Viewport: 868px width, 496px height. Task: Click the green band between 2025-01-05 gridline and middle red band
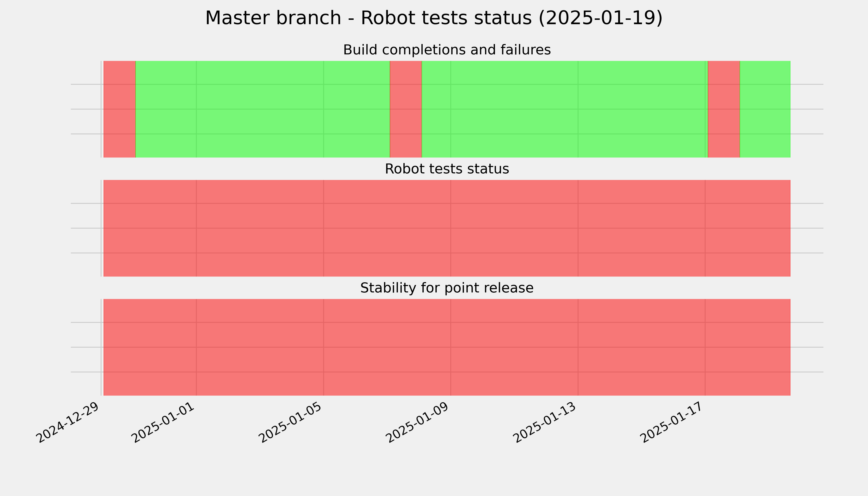click(x=357, y=109)
